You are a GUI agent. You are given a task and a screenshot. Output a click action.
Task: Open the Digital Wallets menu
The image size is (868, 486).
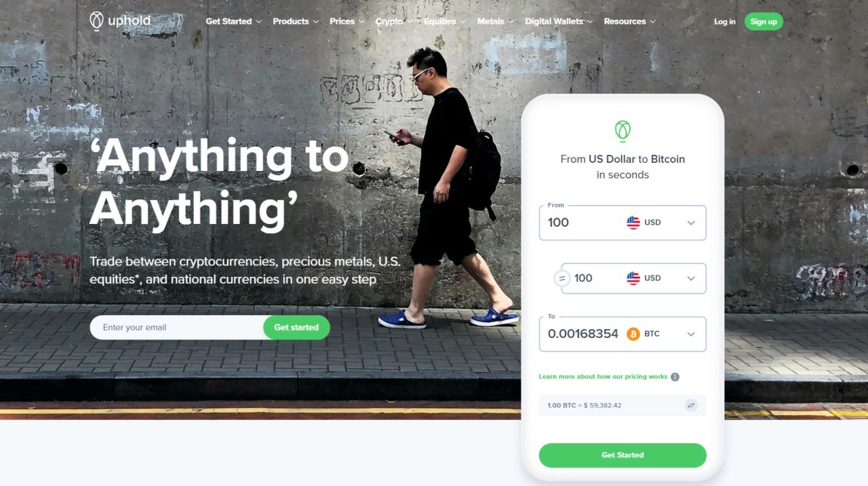point(559,22)
